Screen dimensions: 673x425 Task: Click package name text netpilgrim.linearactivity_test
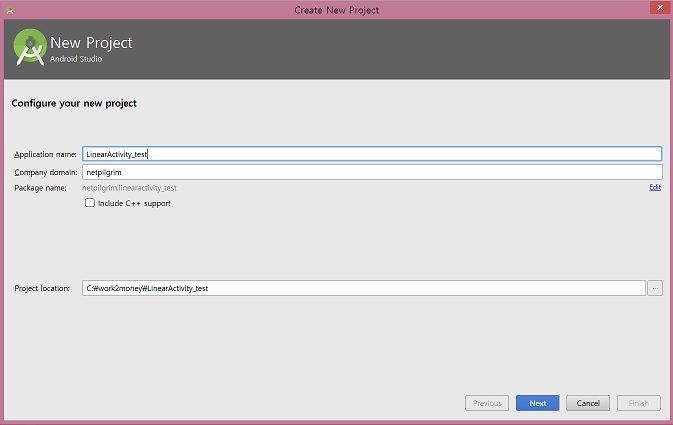(129, 188)
